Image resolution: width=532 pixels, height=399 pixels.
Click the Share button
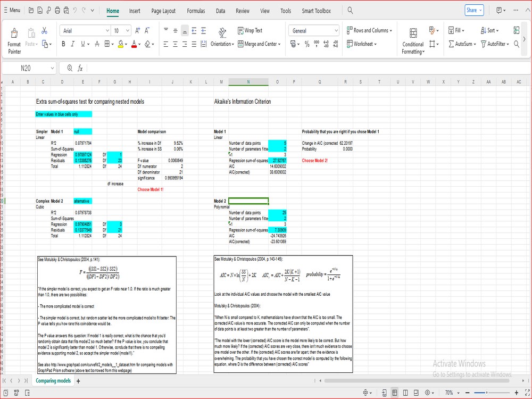tap(474, 10)
